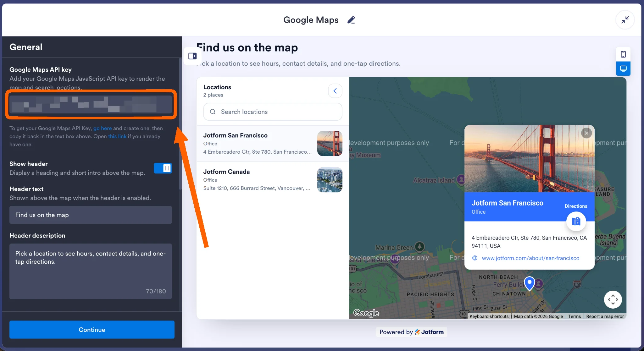Click the Google Maps API key field
This screenshot has height=351, width=644.
click(91, 104)
